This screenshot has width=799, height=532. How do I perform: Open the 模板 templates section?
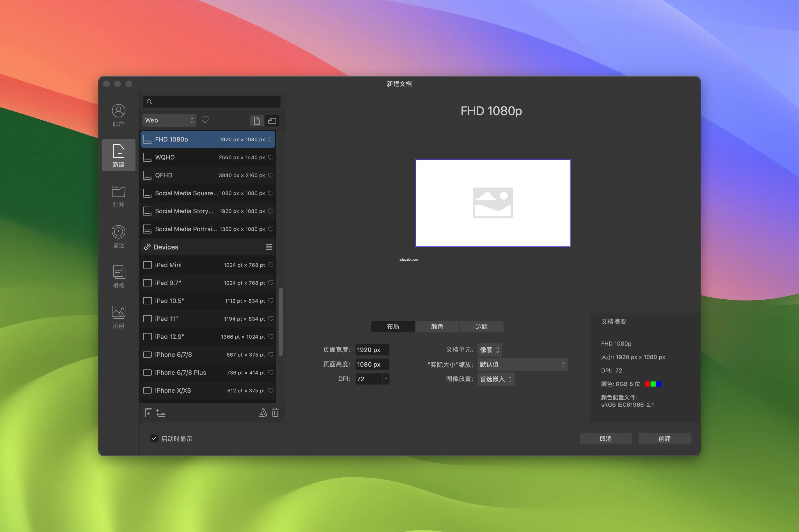pyautogui.click(x=118, y=277)
